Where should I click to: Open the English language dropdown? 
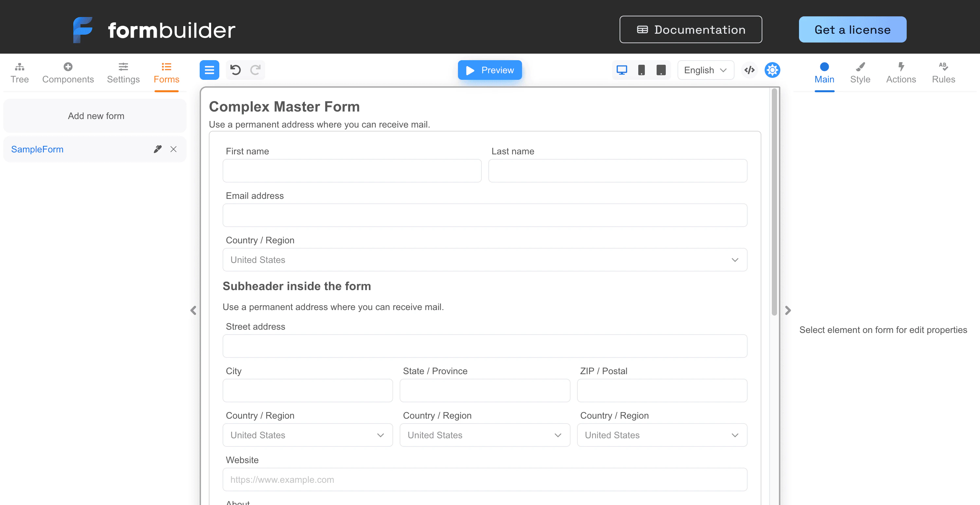pos(705,70)
